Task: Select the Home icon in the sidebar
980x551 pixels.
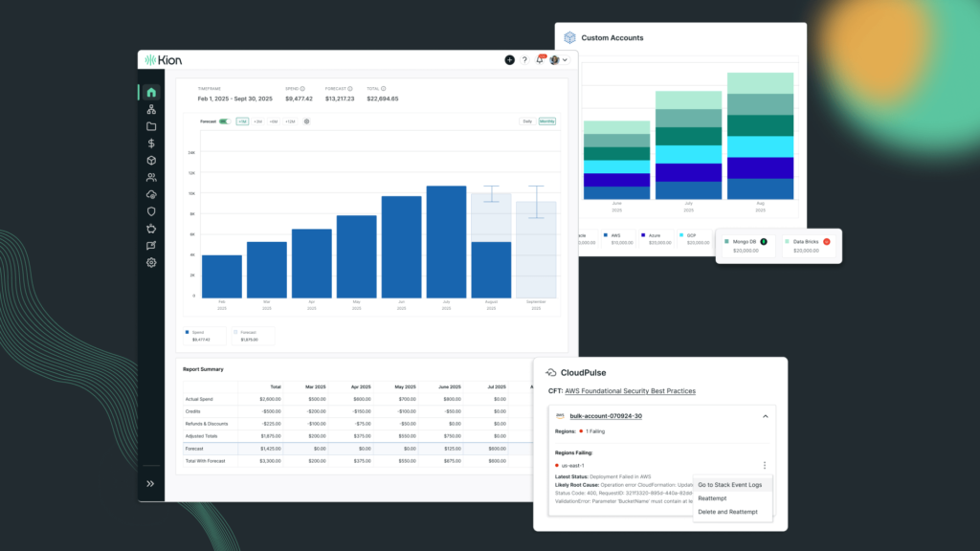Action: 150,92
